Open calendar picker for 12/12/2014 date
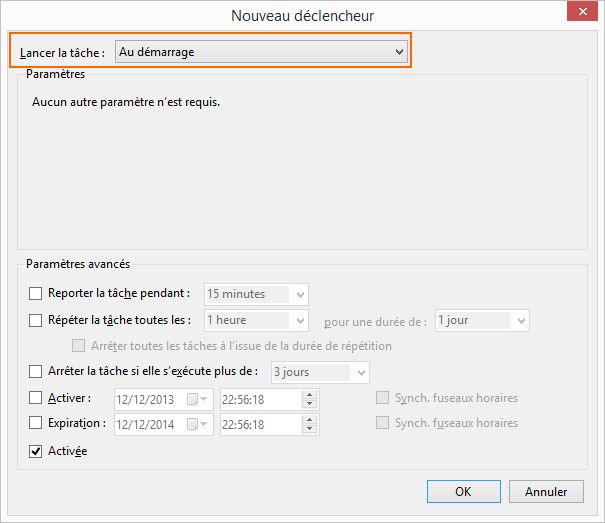 pyautogui.click(x=197, y=425)
